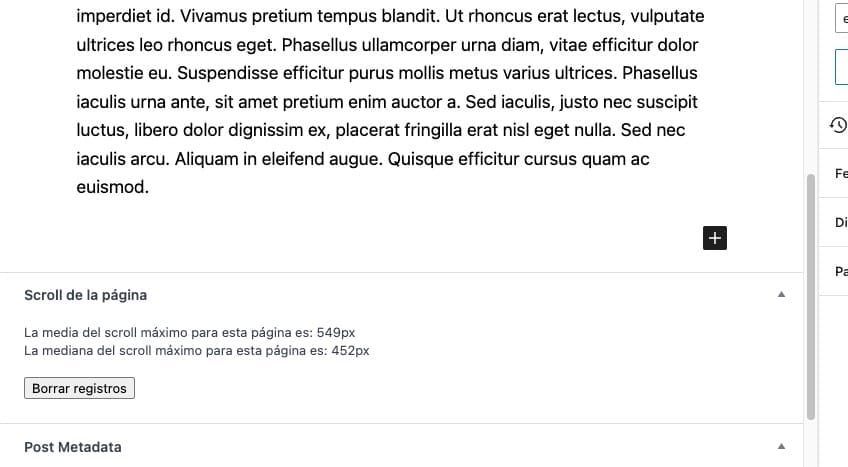The height and width of the screenshot is (467, 848).
Task: Expand the Featured image sidebar panel
Action: click(840, 174)
